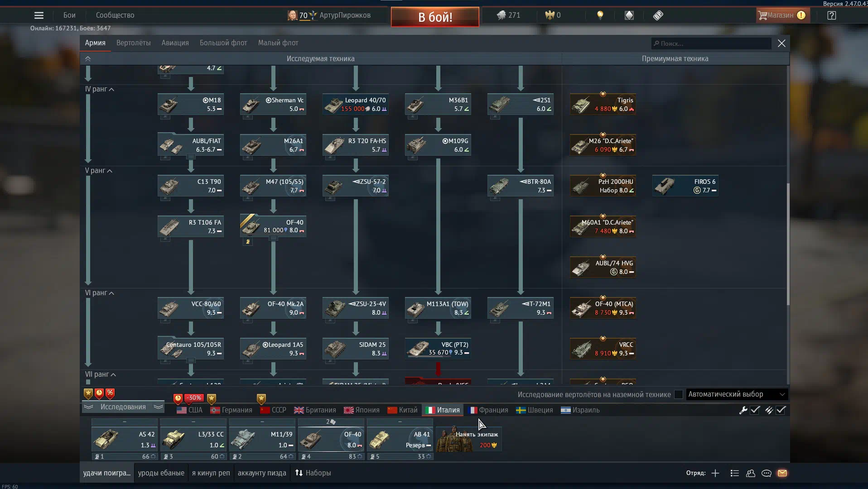Select the FIROS 6 vehicle card
This screenshot has height=489, width=868.
[685, 186]
